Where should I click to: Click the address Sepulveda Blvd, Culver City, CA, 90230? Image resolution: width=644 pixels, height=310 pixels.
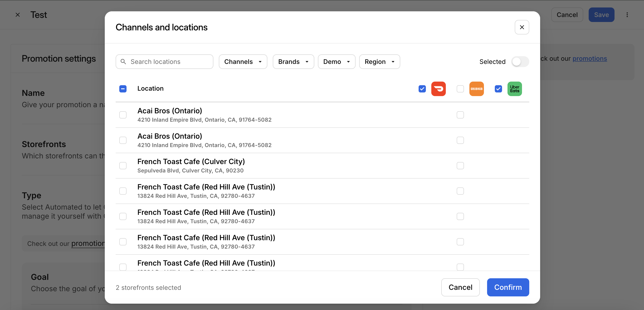pos(190,170)
